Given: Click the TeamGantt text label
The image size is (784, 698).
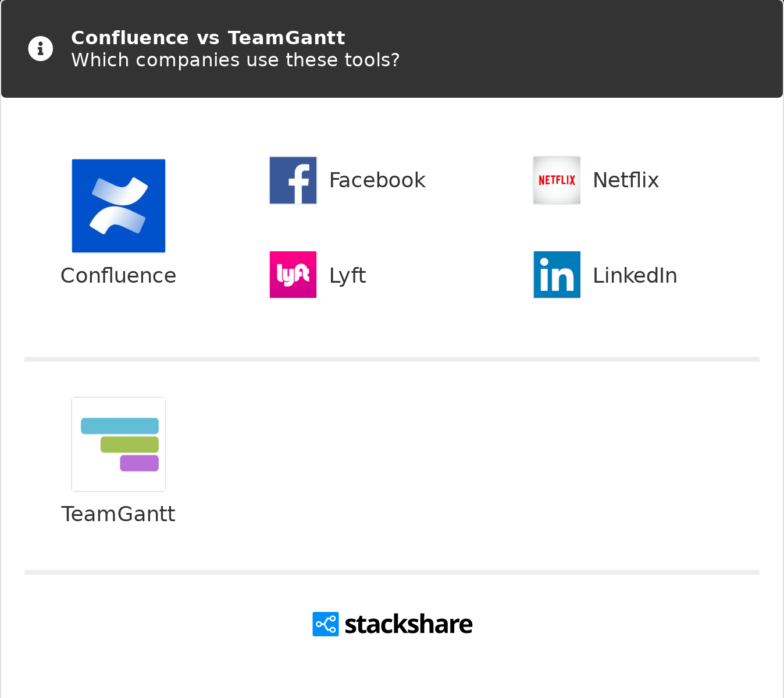Looking at the screenshot, I should point(118,514).
